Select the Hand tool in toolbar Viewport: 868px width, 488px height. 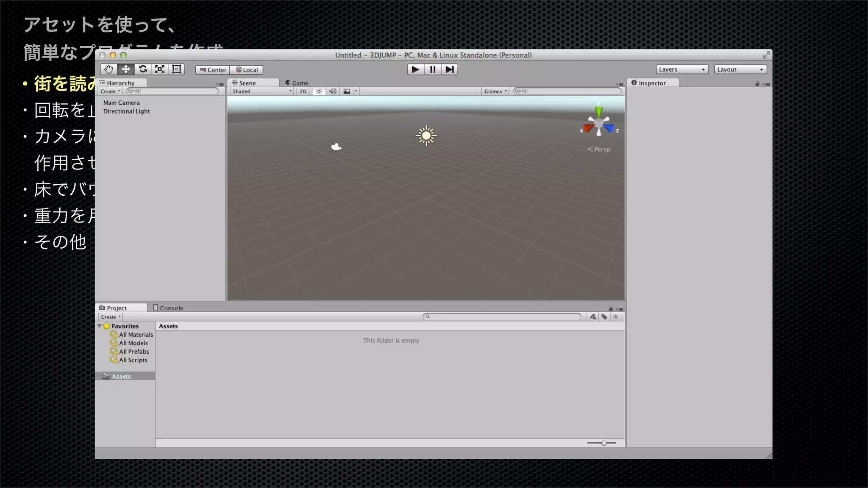(109, 69)
